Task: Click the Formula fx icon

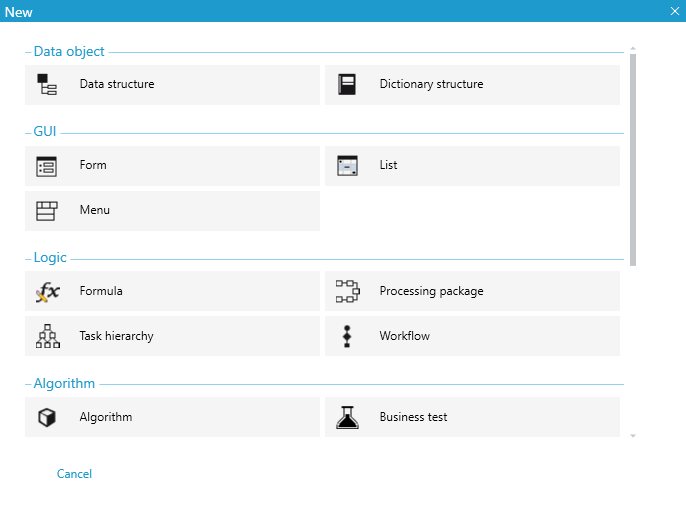Action: (47, 292)
